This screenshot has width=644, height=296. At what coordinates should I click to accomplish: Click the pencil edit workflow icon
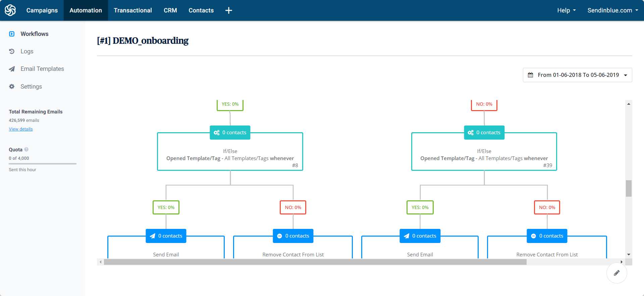(x=616, y=273)
